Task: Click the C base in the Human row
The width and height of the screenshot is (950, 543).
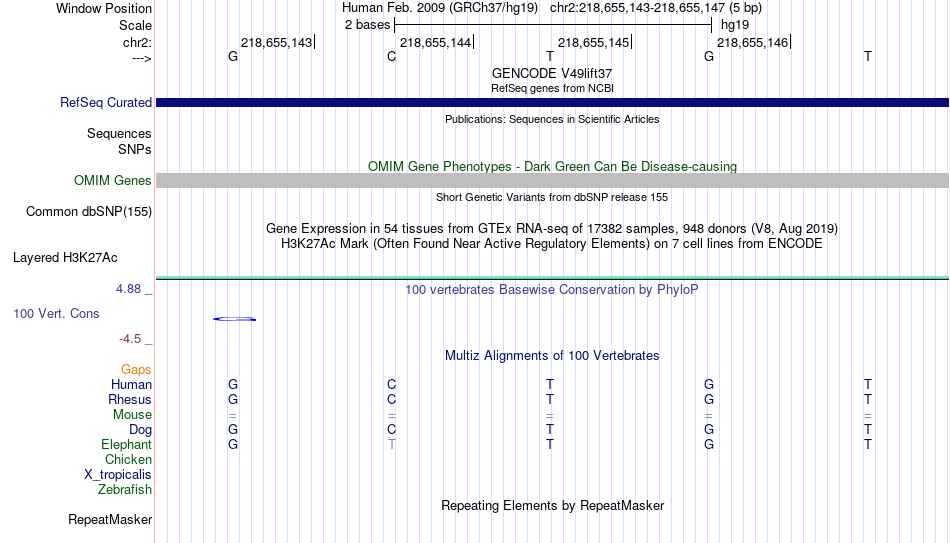Action: click(x=391, y=385)
